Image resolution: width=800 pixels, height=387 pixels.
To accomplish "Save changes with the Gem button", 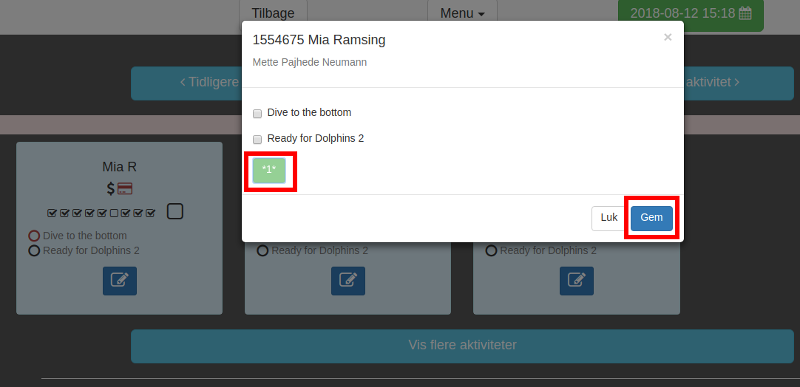I will [652, 218].
